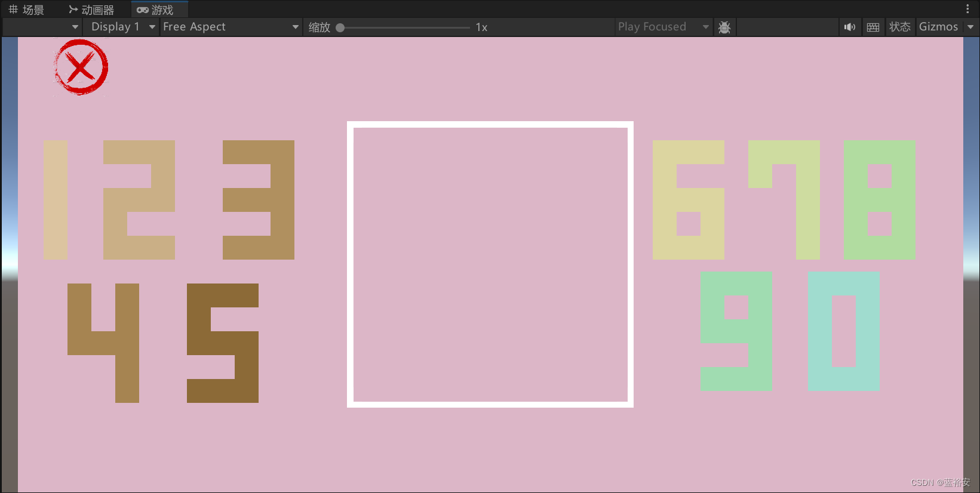The image size is (980, 493).
Task: Open the Game view dropdown left of Display 1
Action: click(42, 27)
